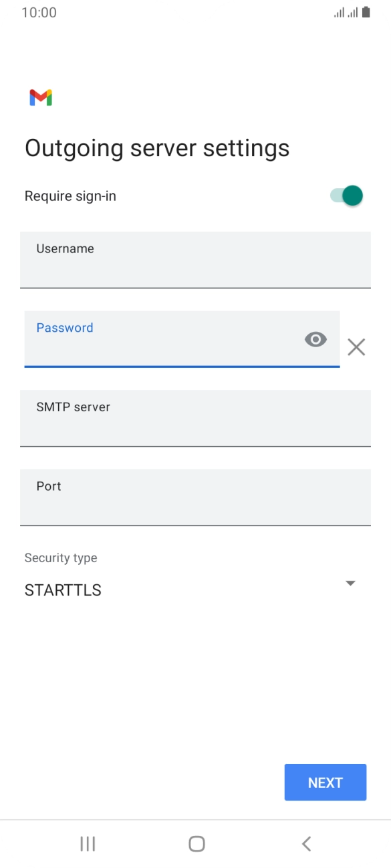Clear the password using the X icon
Image resolution: width=391 pixels, height=868 pixels.
(x=356, y=347)
